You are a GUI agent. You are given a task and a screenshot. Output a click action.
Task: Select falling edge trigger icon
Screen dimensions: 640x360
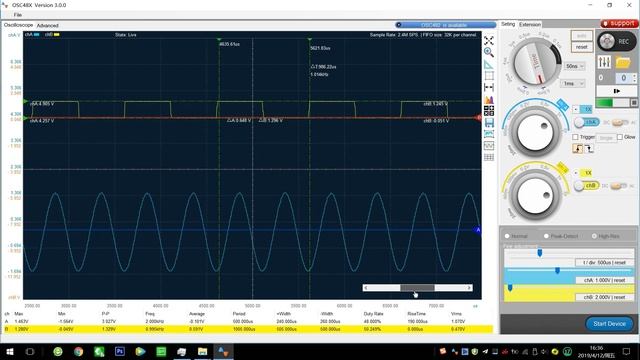[x=589, y=149]
